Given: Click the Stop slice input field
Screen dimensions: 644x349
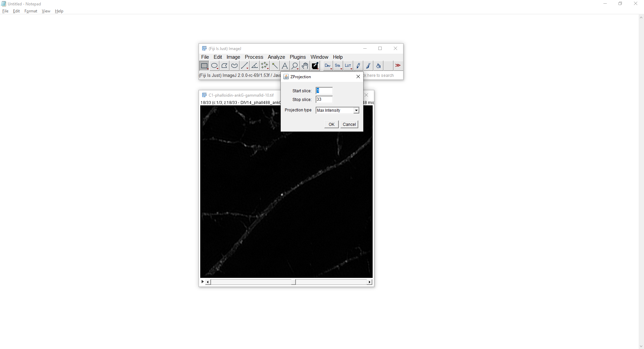Looking at the screenshot, I should [324, 99].
